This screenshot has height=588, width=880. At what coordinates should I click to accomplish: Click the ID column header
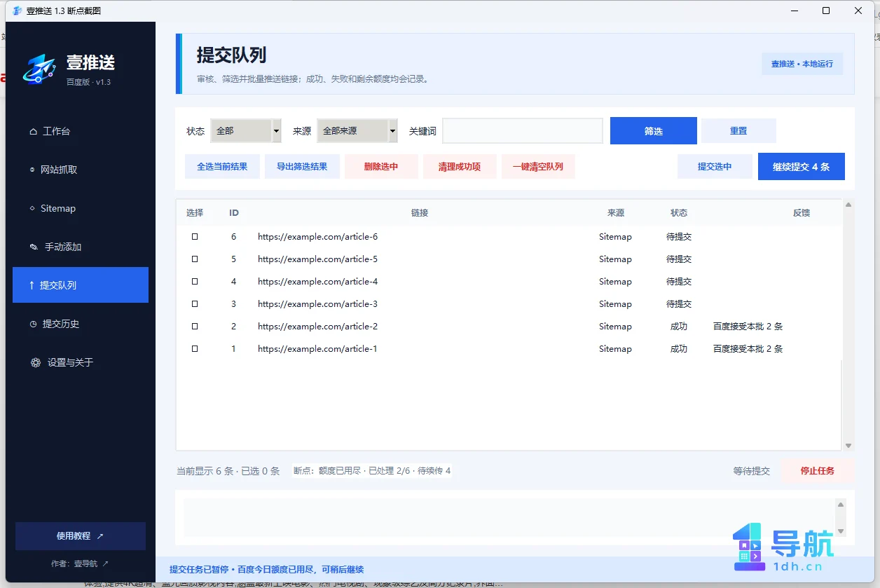click(234, 213)
